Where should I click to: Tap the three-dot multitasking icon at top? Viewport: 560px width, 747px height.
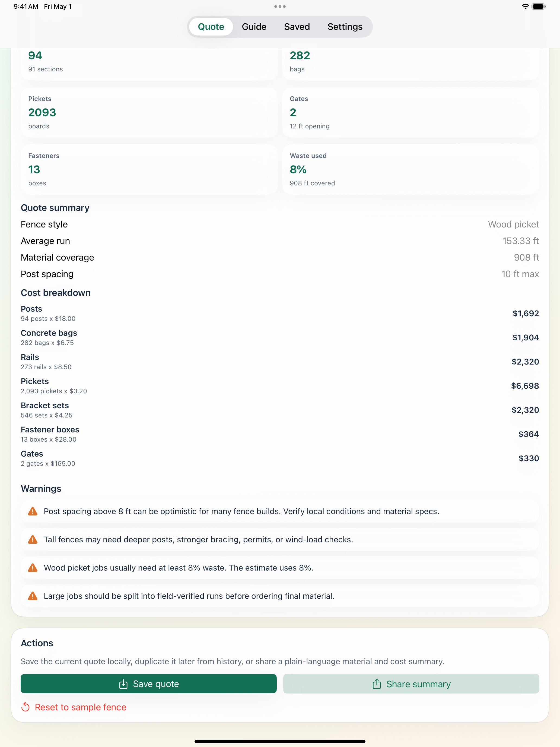(x=280, y=7)
